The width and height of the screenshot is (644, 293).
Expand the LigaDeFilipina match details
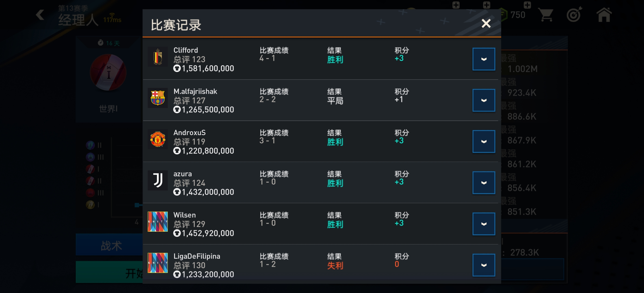click(484, 265)
